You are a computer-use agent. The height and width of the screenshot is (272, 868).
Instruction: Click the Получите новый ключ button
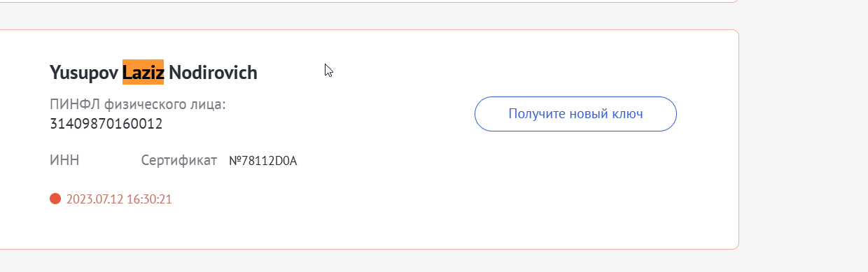(x=575, y=114)
